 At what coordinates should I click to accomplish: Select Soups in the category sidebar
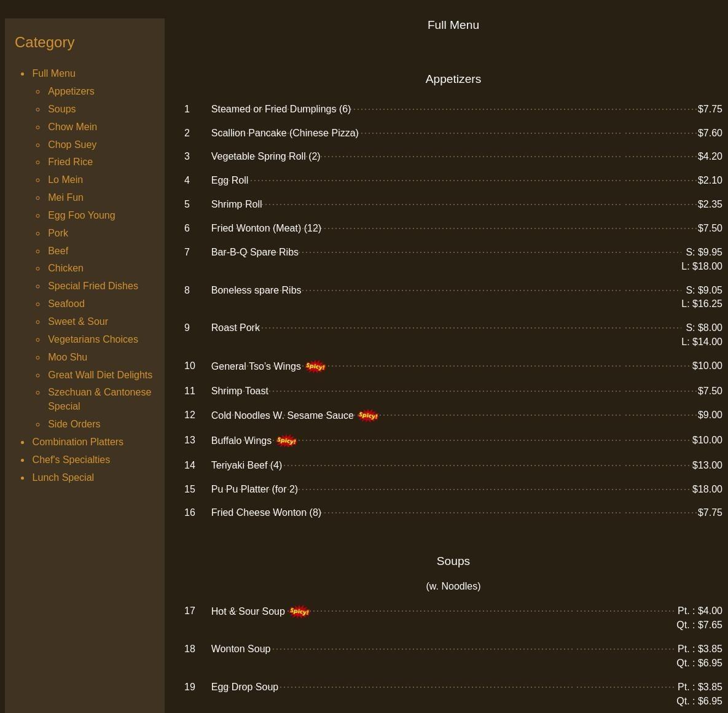(x=61, y=109)
